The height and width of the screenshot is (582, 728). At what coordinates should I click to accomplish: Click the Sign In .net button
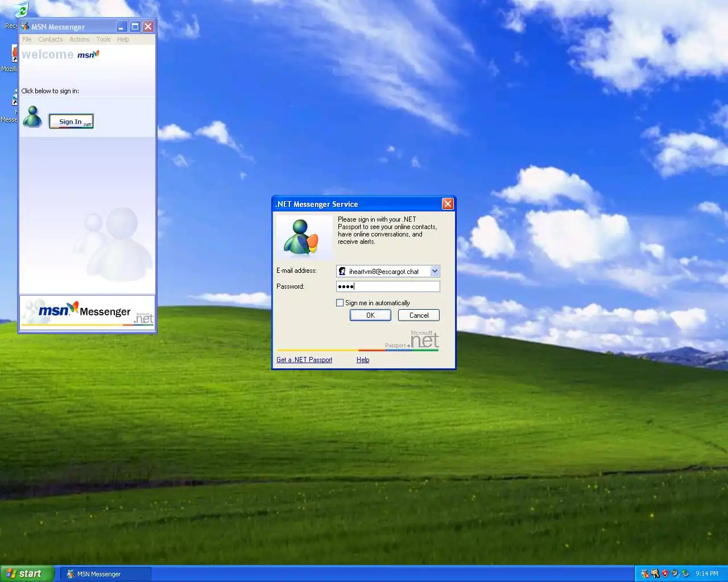(x=71, y=122)
